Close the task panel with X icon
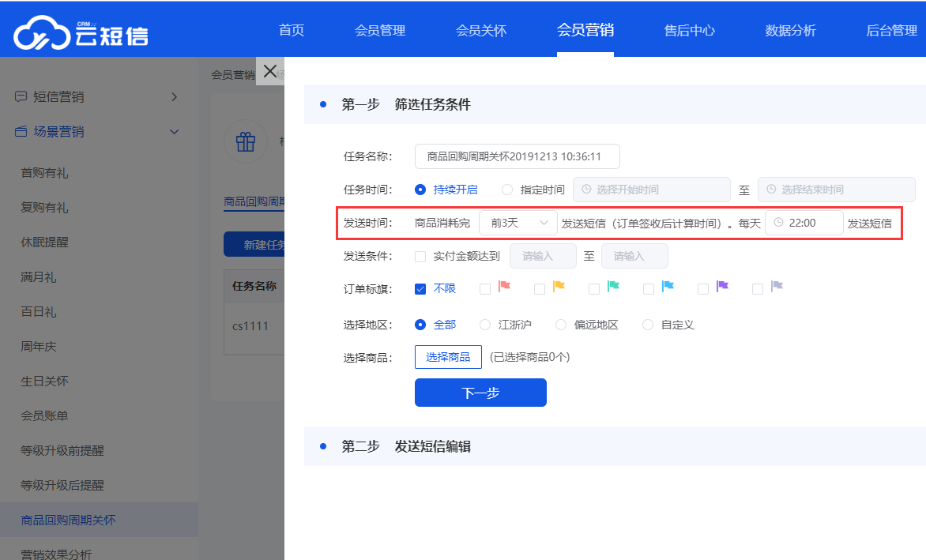 (x=269, y=72)
